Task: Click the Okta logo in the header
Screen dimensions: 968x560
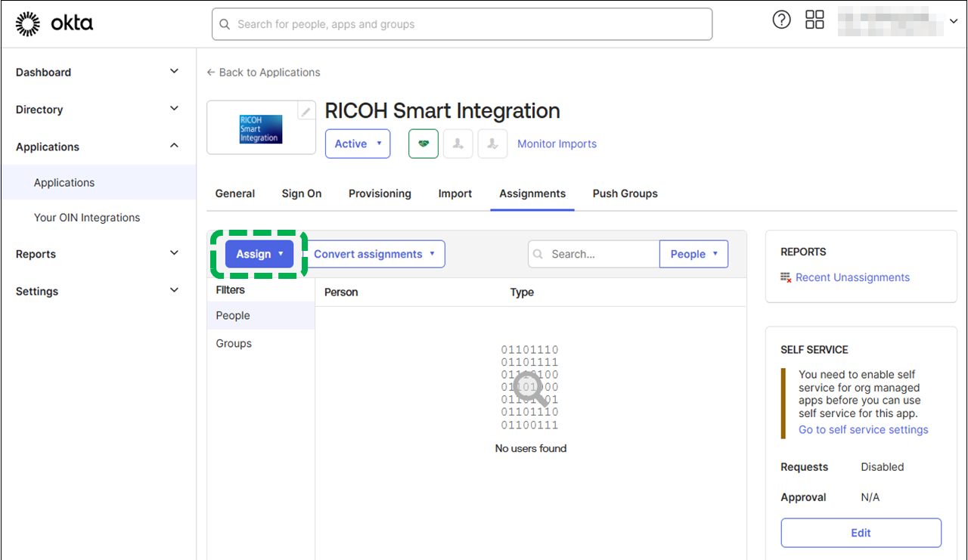Action: pos(54,24)
